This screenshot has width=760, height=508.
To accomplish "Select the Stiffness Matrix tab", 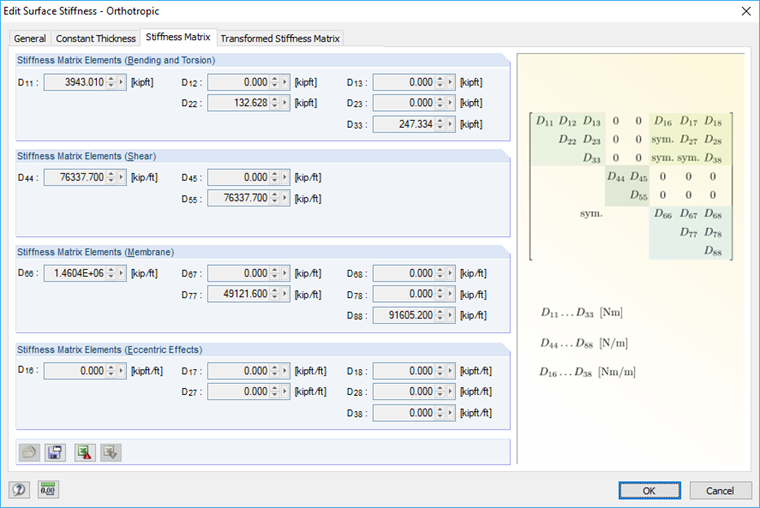I will pos(178,37).
